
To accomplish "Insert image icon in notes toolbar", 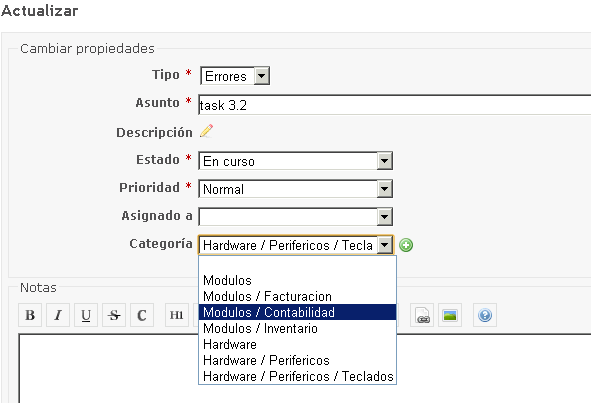I will (450, 315).
